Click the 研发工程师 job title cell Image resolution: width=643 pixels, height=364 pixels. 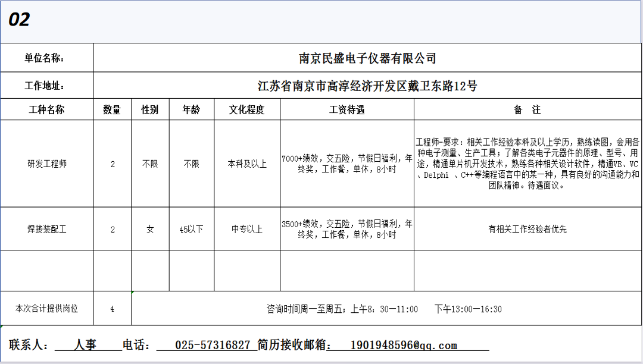47,164
